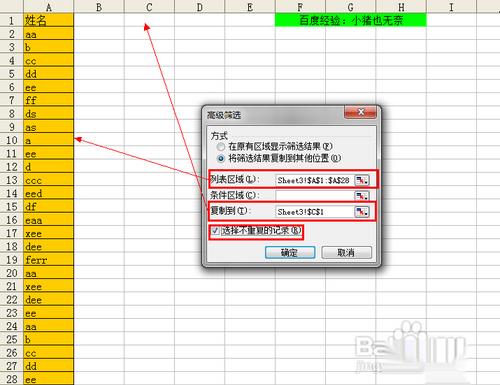Select column H header
The image size is (500, 385).
401,7
